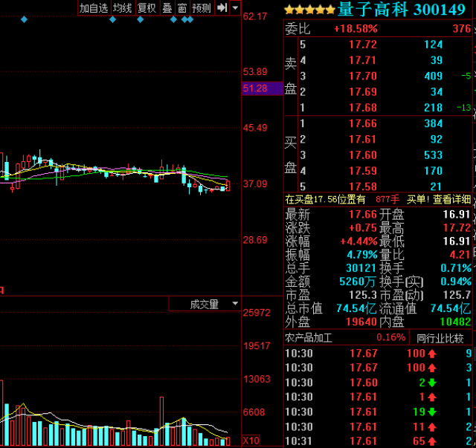Click the red up arrow in first trade row

[x=432, y=354]
